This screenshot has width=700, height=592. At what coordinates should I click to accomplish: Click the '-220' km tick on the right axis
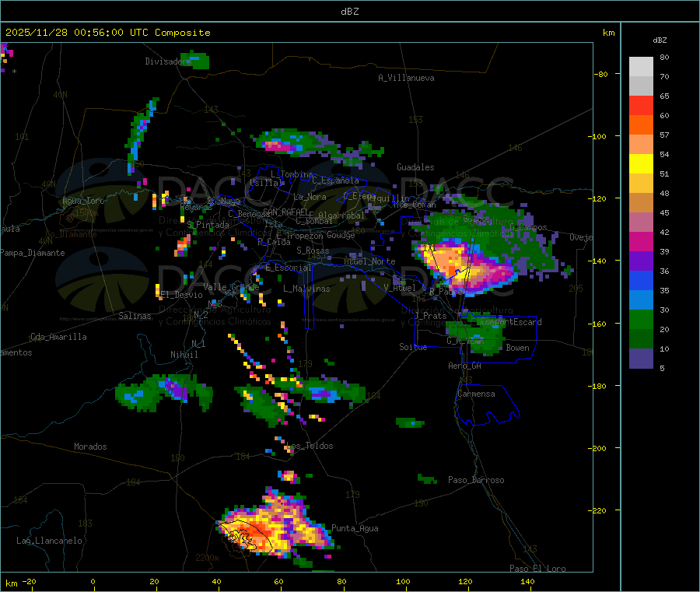599,511
